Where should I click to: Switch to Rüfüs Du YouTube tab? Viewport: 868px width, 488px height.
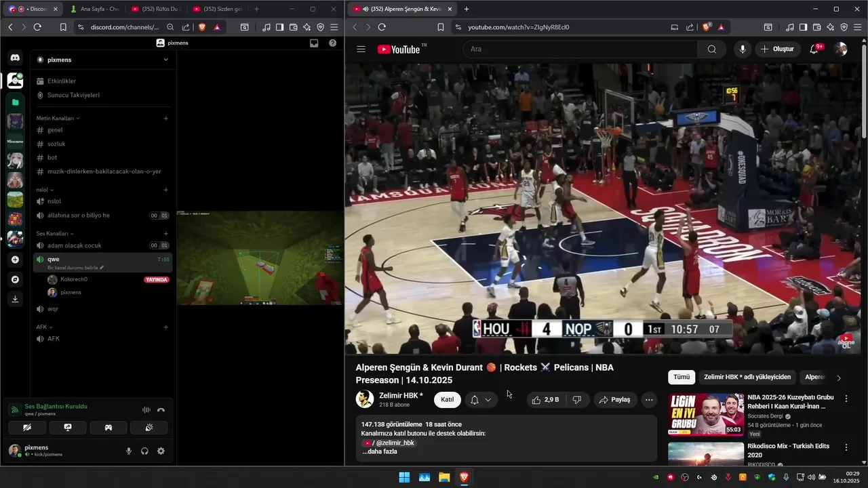(155, 9)
